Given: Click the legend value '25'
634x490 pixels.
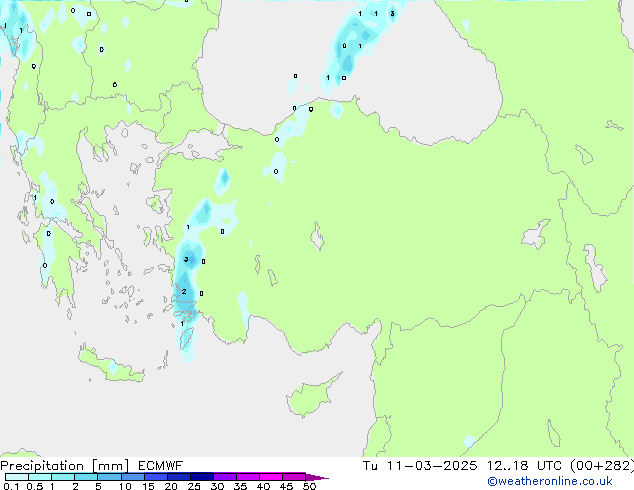Looking at the screenshot, I should click(194, 486).
